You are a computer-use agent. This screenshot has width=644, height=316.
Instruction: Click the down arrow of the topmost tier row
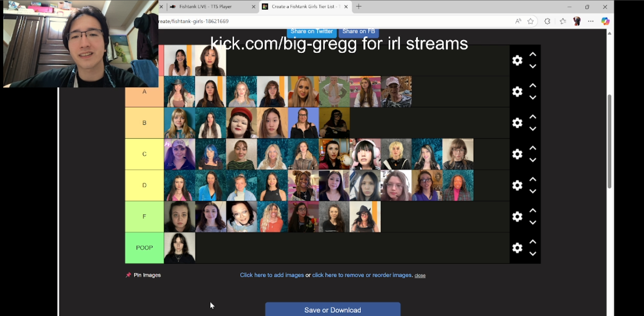coord(533,66)
